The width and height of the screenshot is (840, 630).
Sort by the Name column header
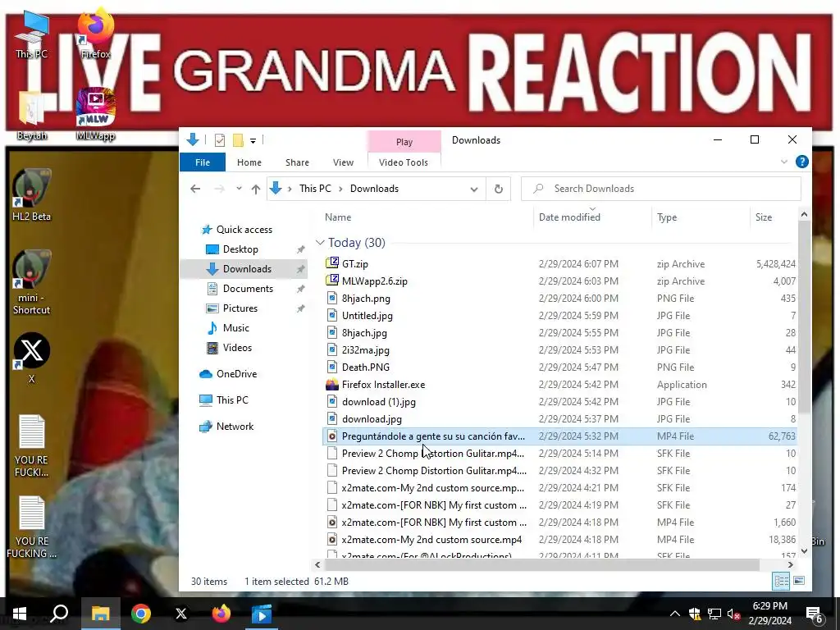(x=338, y=217)
